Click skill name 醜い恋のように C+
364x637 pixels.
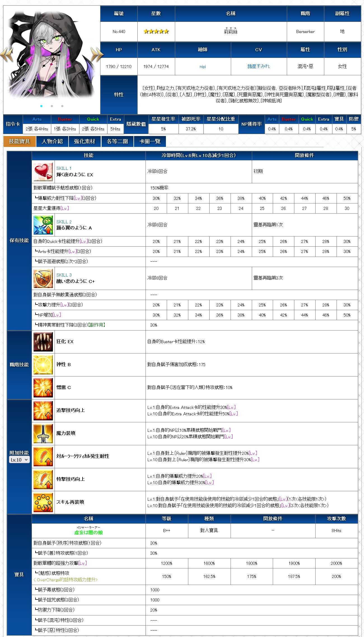coord(76,281)
